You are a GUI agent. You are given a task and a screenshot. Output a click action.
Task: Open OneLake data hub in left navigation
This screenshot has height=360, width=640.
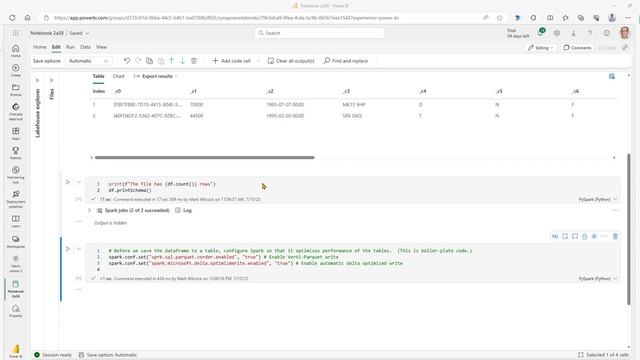click(16, 111)
